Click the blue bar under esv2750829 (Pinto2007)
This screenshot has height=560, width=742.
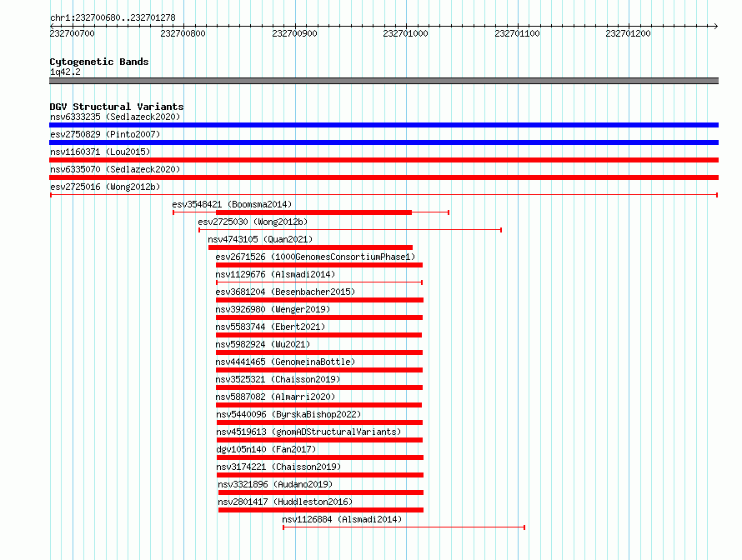(x=384, y=142)
